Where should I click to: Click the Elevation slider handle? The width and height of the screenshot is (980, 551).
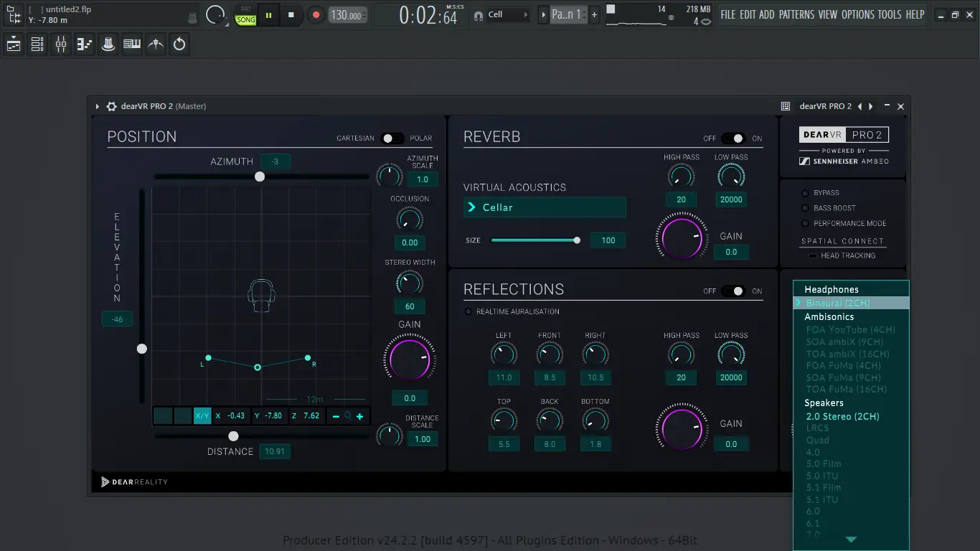[142, 349]
